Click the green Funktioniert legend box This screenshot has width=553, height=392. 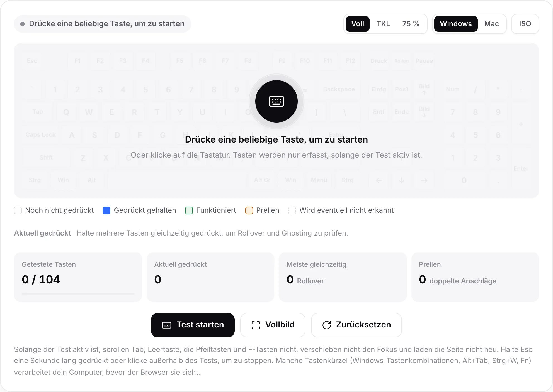coord(189,210)
